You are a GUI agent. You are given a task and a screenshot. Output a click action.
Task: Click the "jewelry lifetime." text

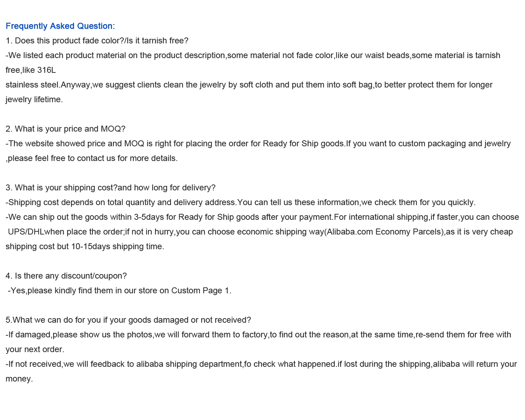(x=34, y=100)
